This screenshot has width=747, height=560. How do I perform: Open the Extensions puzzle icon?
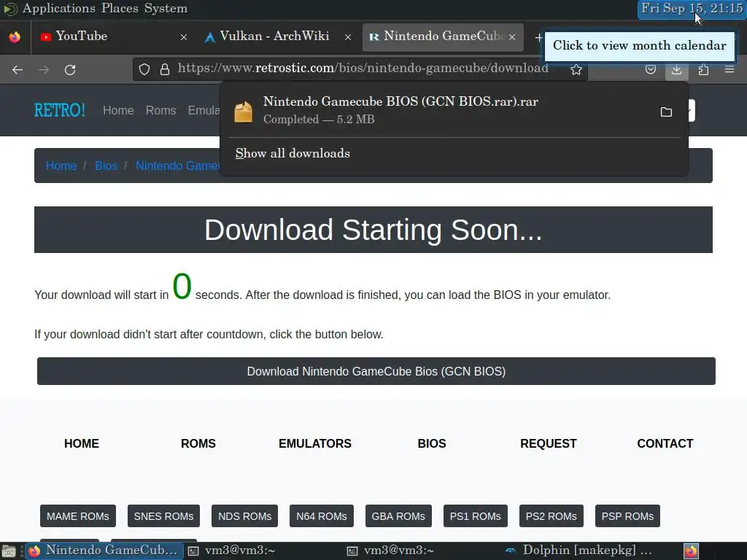click(x=703, y=69)
